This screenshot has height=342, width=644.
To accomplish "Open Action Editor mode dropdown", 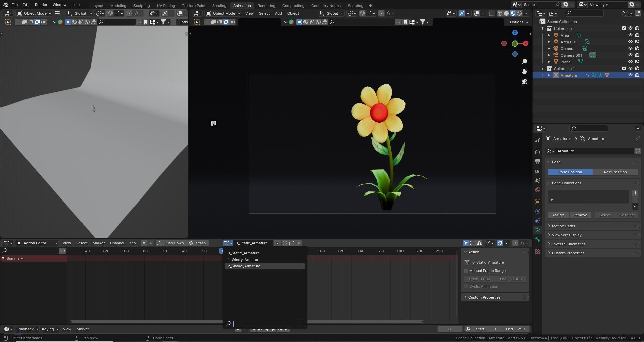I will coord(37,243).
